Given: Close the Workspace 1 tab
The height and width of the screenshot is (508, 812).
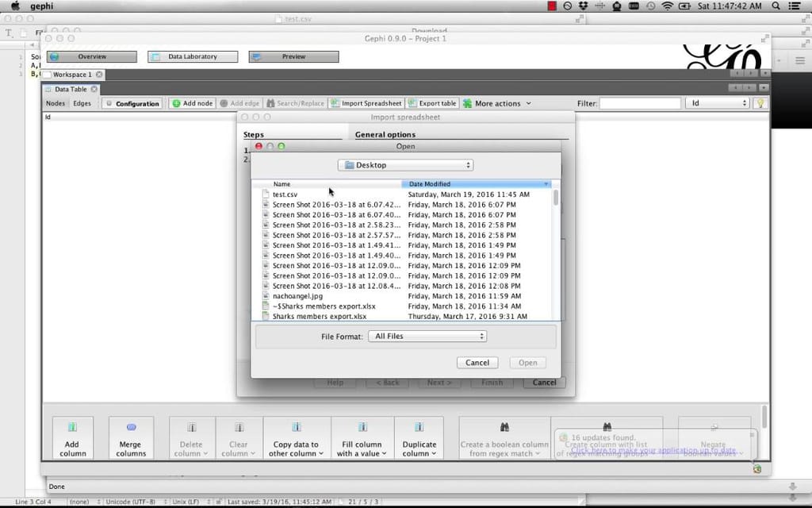Looking at the screenshot, I should [99, 75].
